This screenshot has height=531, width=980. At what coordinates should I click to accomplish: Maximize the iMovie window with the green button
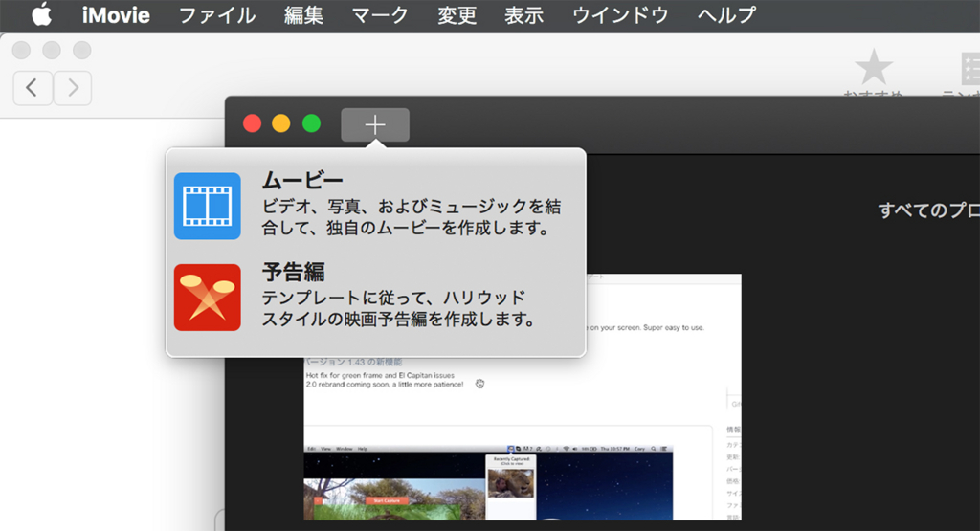point(311,123)
